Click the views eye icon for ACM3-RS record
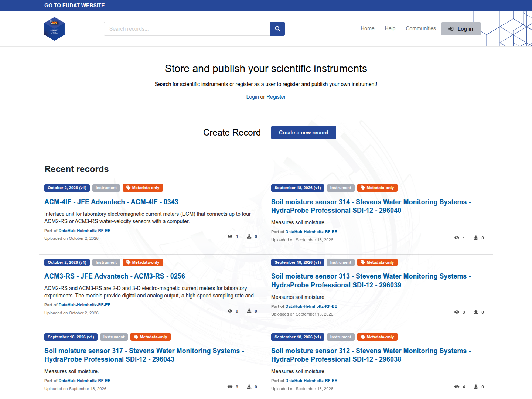 tap(230, 311)
